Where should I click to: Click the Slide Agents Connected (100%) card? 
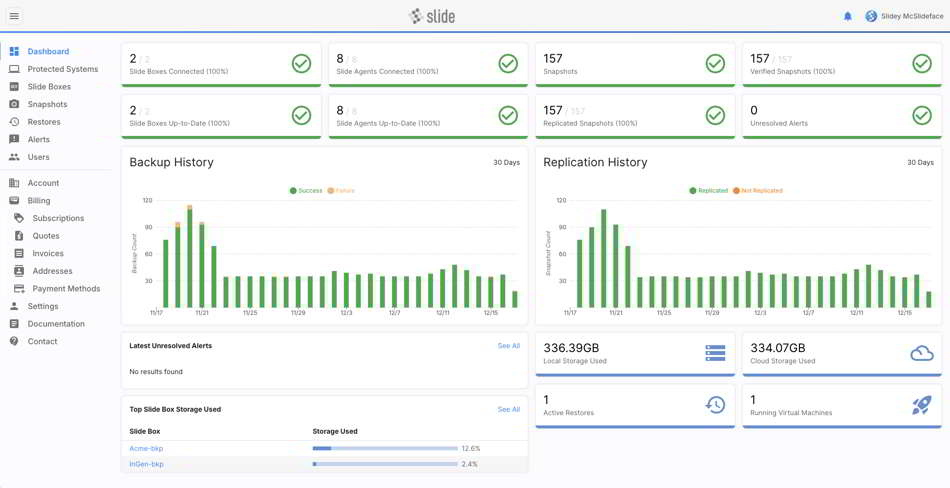coord(428,64)
